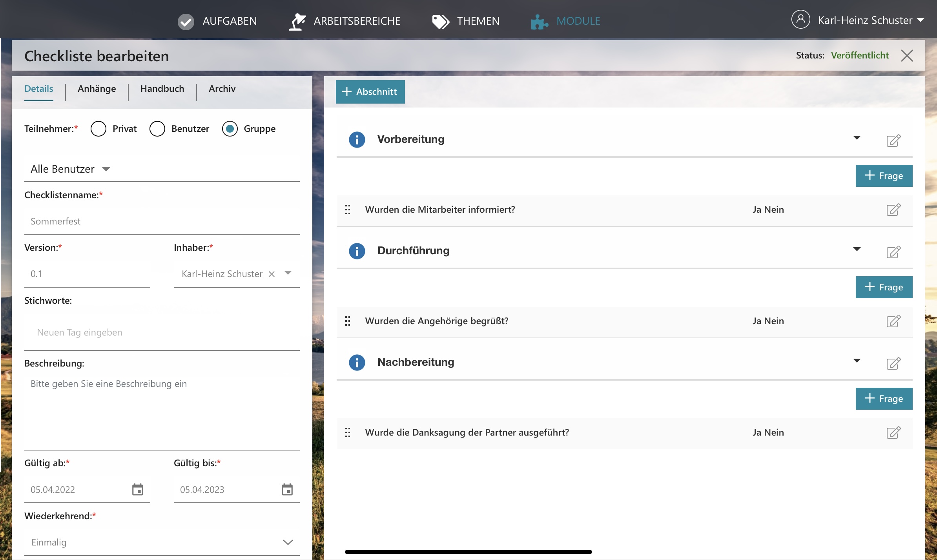This screenshot has width=937, height=560.
Task: Open calendar picker for Gültig bis
Action: pos(287,489)
